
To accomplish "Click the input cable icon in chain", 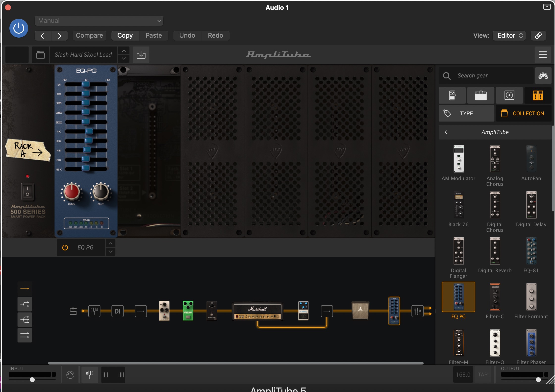I will pos(74,311).
